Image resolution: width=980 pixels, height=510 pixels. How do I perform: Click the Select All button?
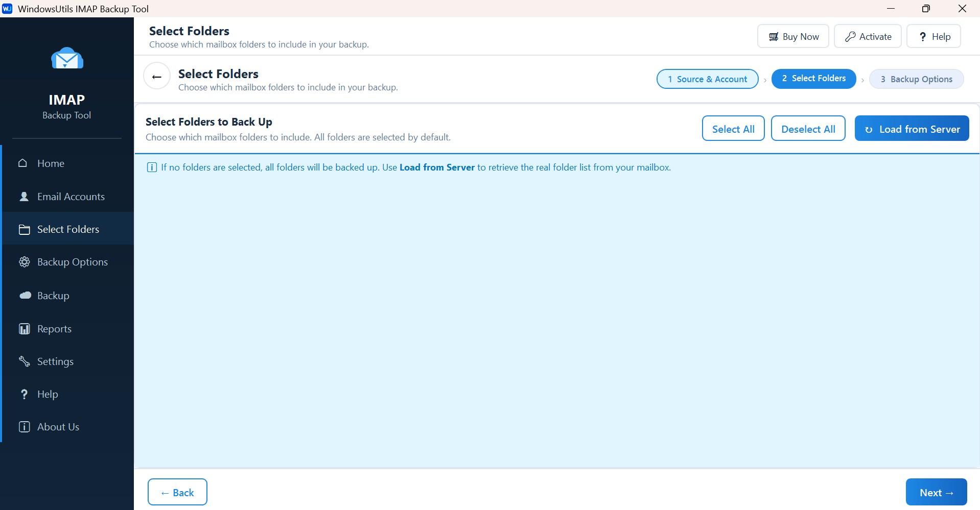[x=733, y=128]
